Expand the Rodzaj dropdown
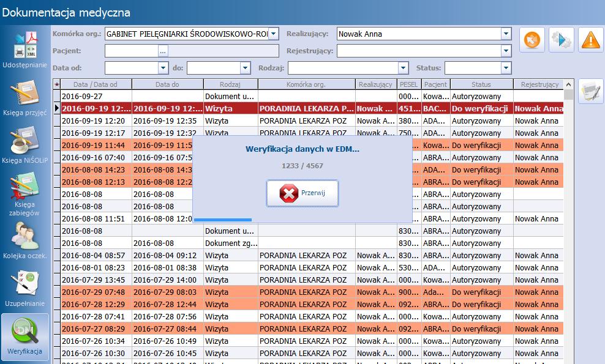Screen dimensions: 605x364 pos(403,68)
